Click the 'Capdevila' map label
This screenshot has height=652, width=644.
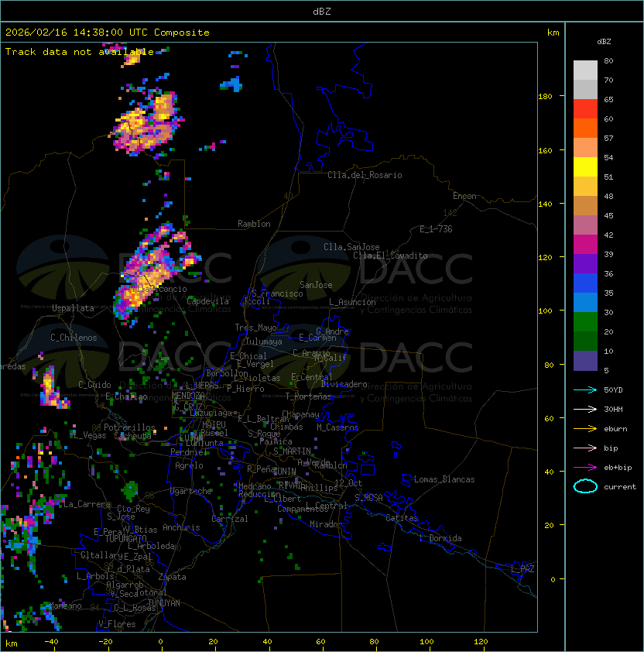[x=208, y=301]
